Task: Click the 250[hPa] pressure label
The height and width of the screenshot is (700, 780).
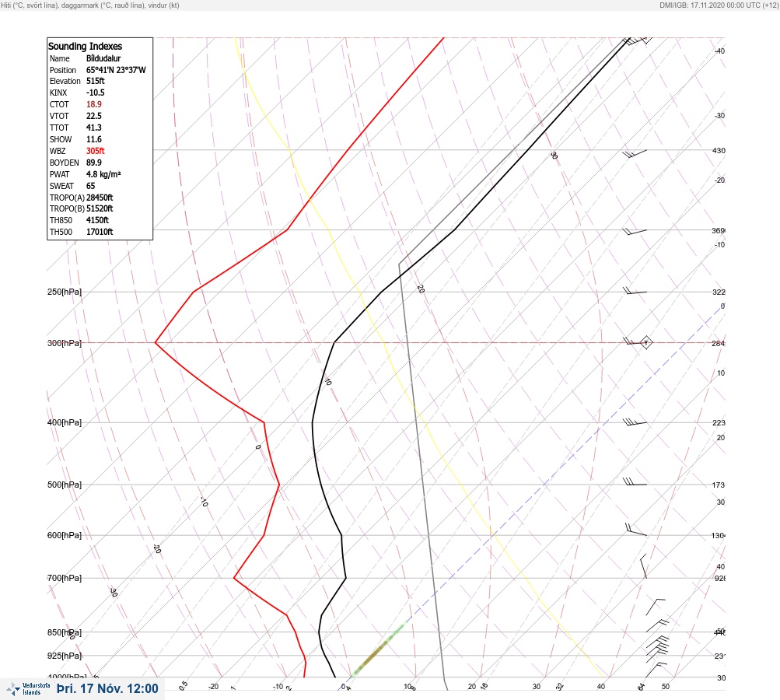Action: click(x=65, y=292)
